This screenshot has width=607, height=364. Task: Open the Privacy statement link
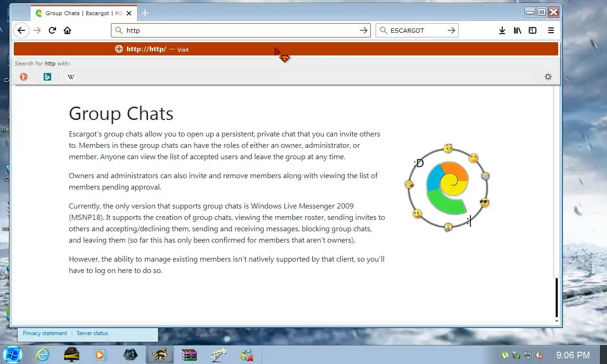coord(45,333)
